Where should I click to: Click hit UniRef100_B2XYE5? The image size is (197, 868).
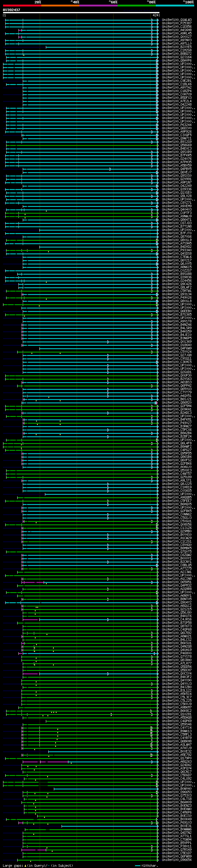pyautogui.click(x=176, y=47)
